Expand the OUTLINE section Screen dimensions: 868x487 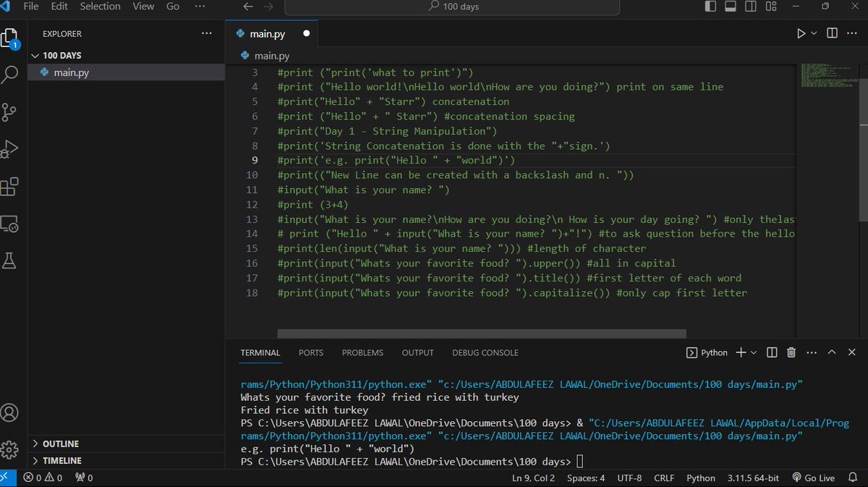60,444
